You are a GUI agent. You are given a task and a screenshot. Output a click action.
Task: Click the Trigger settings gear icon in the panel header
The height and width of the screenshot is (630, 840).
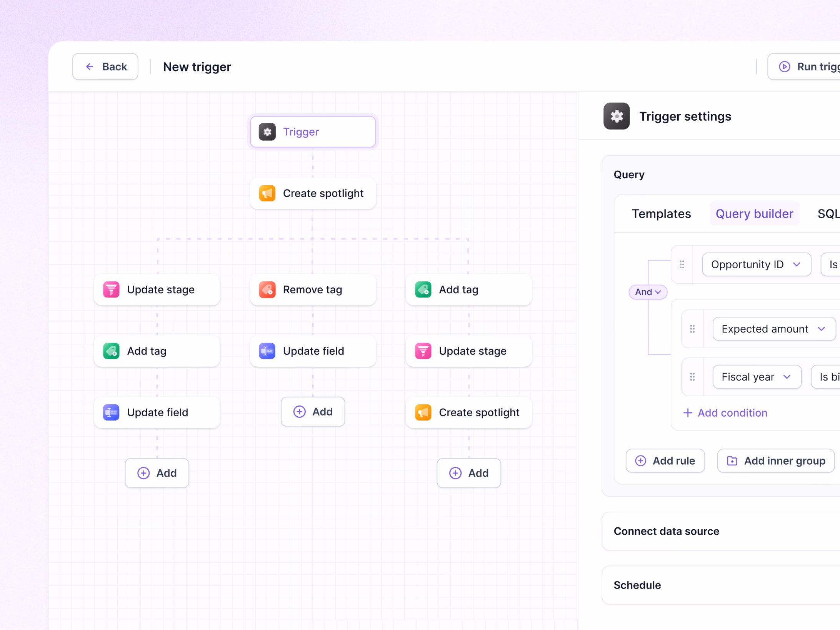pos(617,116)
